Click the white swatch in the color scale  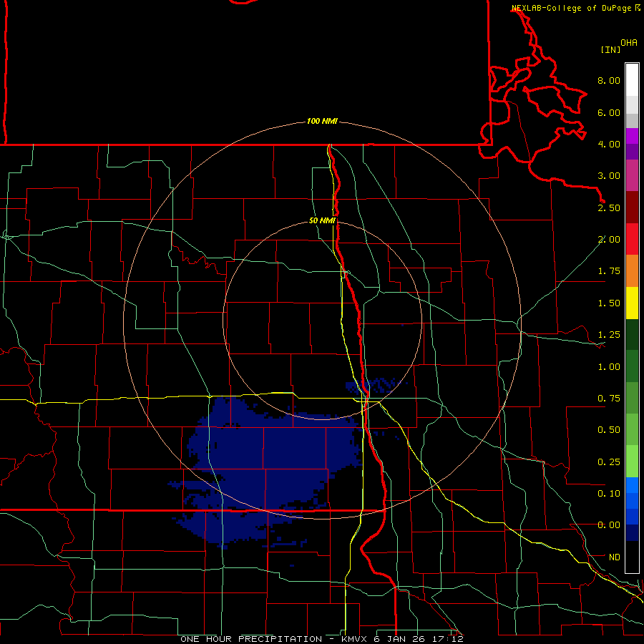tap(632, 80)
